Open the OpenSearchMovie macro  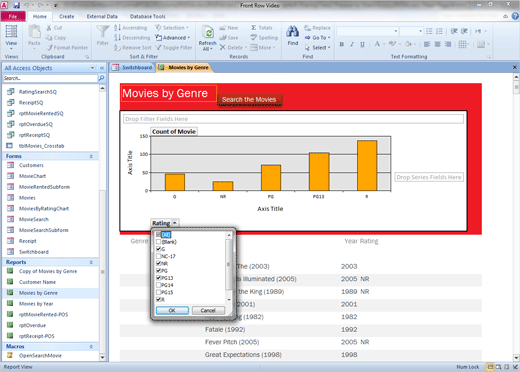pos(40,356)
